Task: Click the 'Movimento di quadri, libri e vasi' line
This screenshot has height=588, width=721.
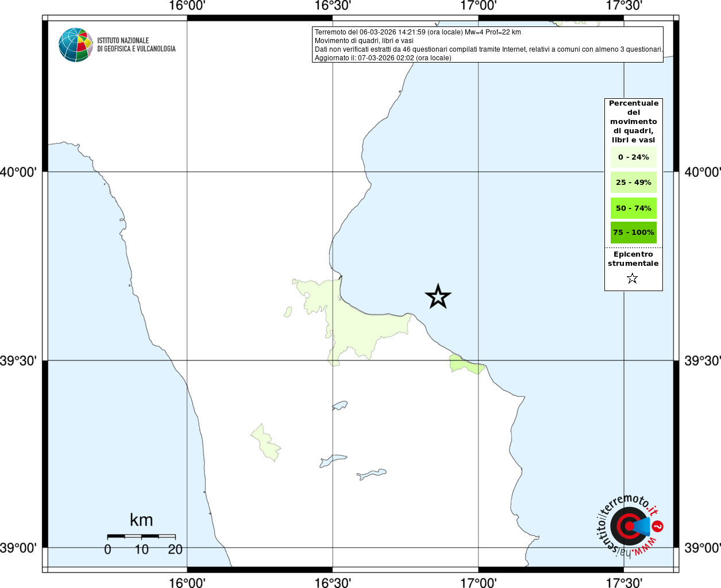Action: pos(364,41)
